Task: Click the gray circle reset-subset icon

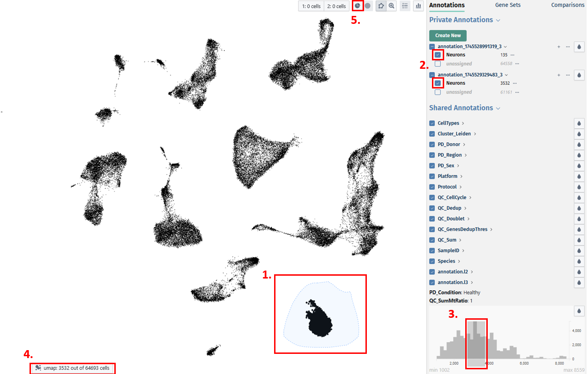Action: coord(368,6)
